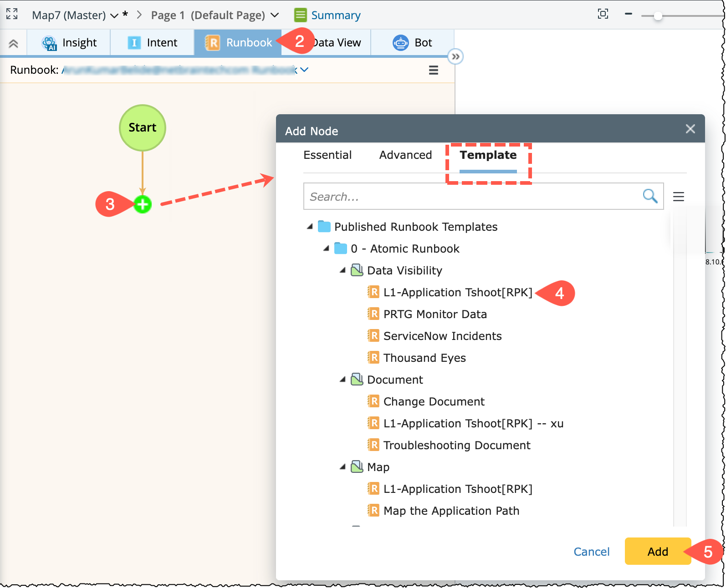
Task: Open the Runbook name dropdown arrow
Action: point(304,70)
